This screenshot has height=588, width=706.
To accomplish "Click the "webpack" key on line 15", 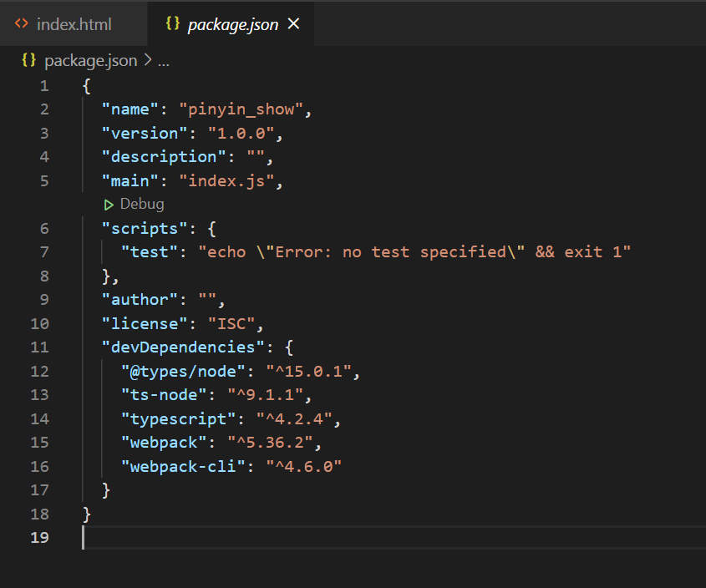I will (x=164, y=443).
